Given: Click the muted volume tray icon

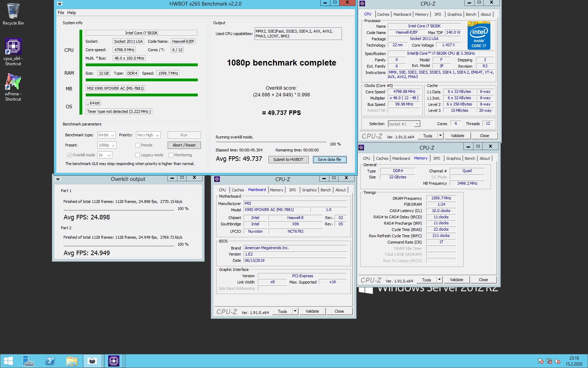Looking at the screenshot, I should (558, 361).
